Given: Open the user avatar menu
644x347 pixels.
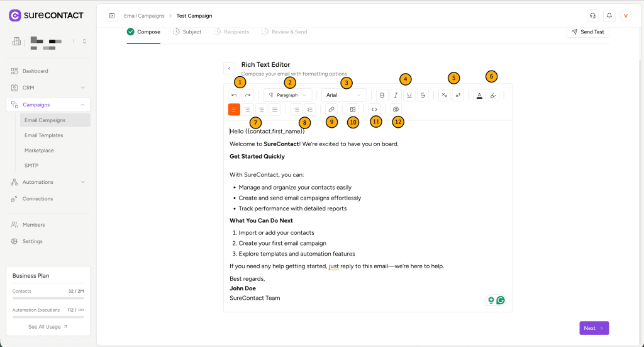Looking at the screenshot, I should (x=626, y=16).
